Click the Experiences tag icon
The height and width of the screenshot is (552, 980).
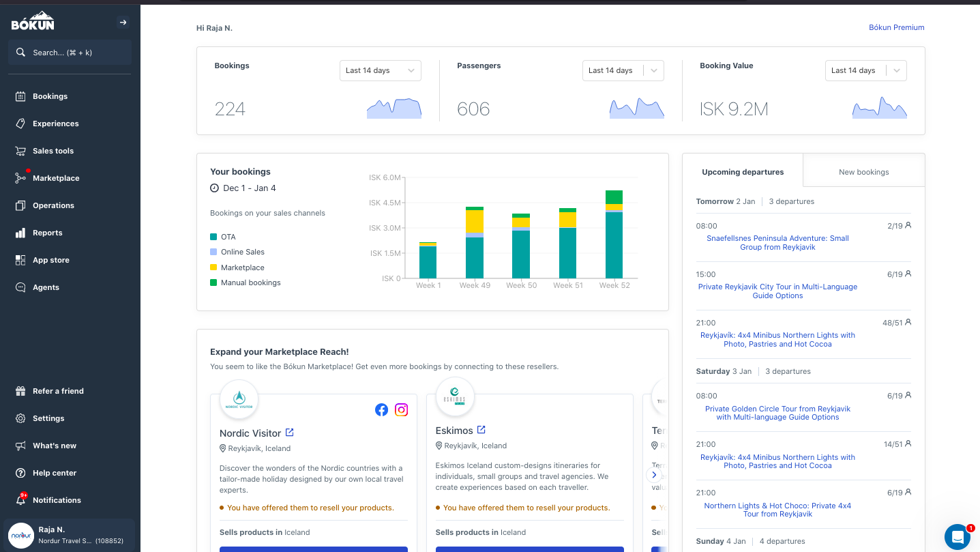pyautogui.click(x=20, y=124)
